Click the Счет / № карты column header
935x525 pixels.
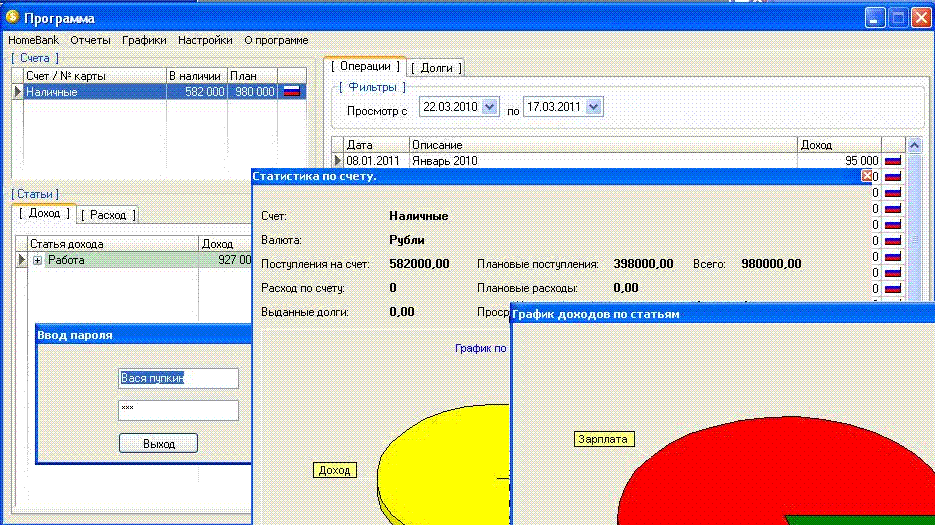click(x=94, y=76)
